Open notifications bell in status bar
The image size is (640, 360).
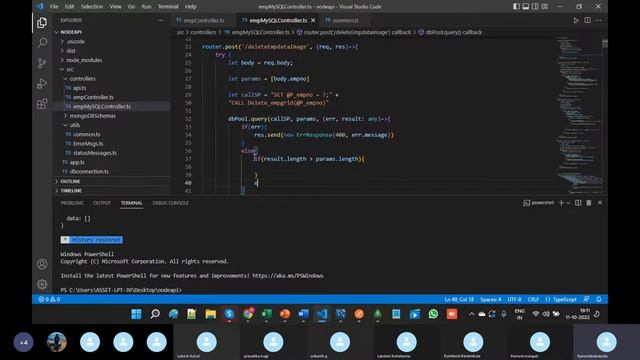point(599,299)
